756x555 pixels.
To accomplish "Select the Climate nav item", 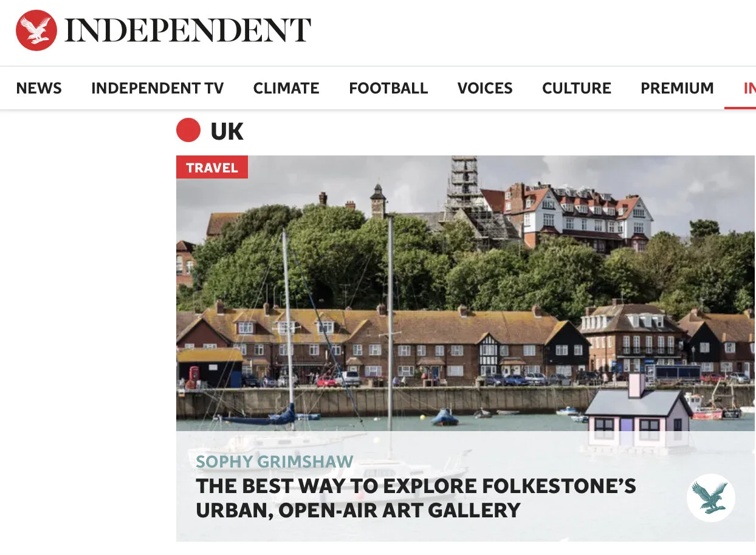I will [286, 89].
